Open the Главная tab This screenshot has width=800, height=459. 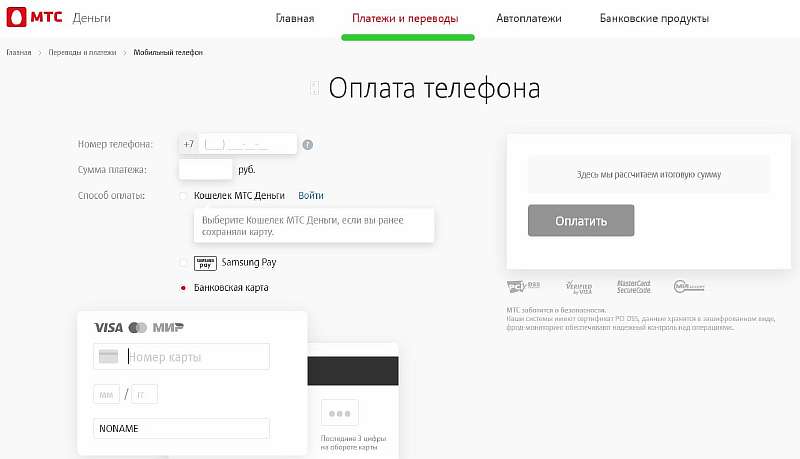(x=295, y=19)
